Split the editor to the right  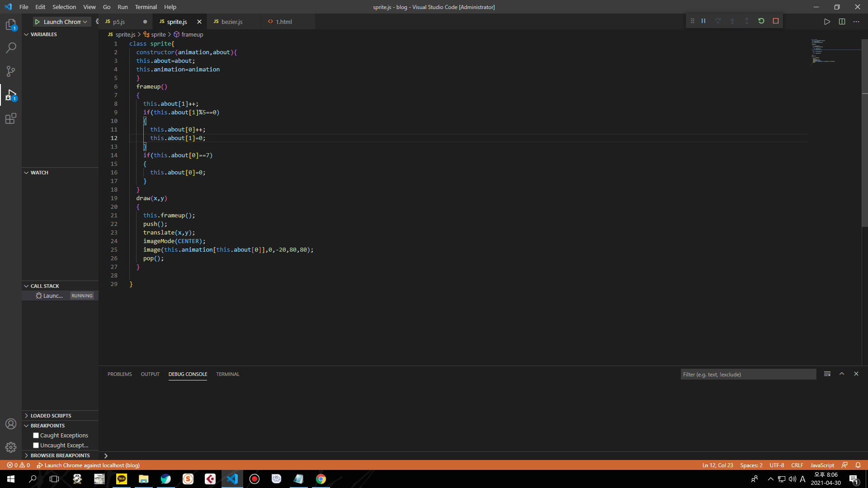click(x=842, y=22)
